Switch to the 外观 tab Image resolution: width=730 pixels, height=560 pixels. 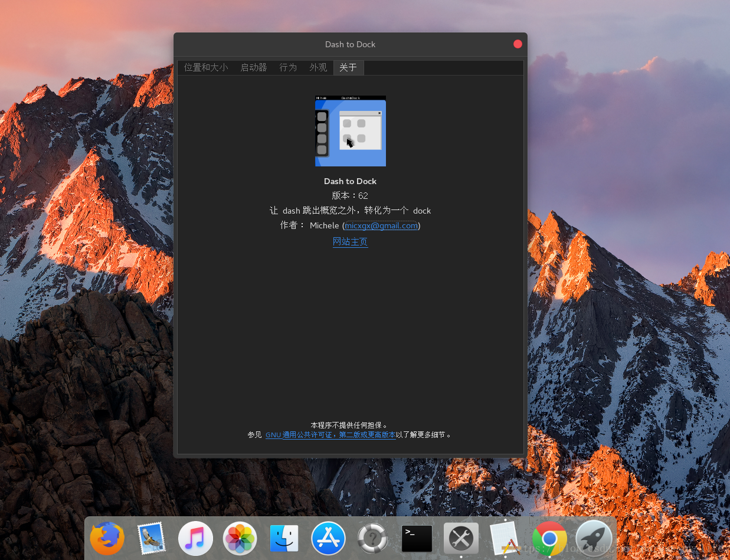[x=318, y=67]
